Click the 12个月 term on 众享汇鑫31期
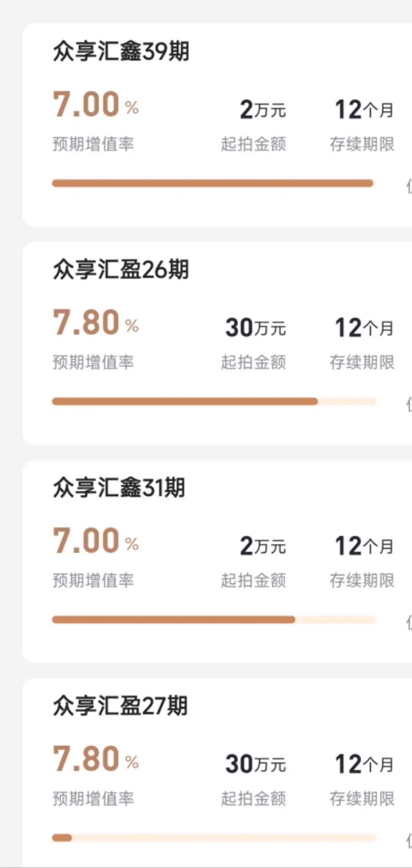412x868 pixels. (x=363, y=546)
